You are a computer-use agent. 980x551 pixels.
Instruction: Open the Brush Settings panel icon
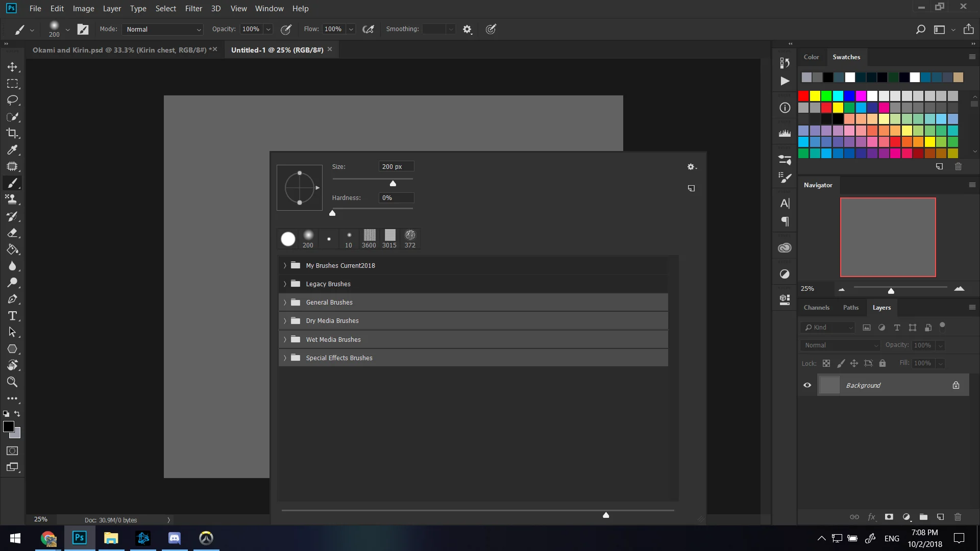[785, 177]
